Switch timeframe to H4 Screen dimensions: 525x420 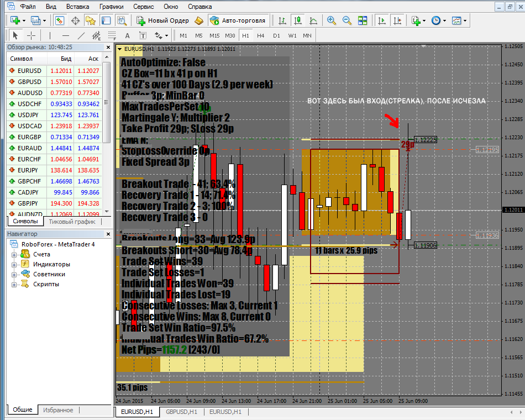[x=261, y=35]
